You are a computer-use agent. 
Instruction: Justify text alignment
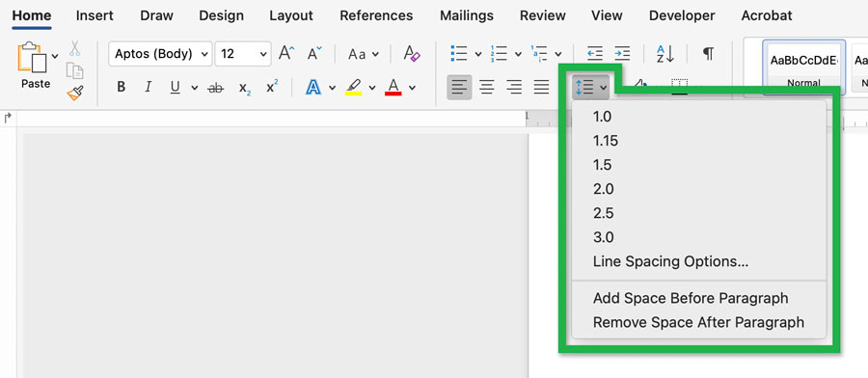541,88
